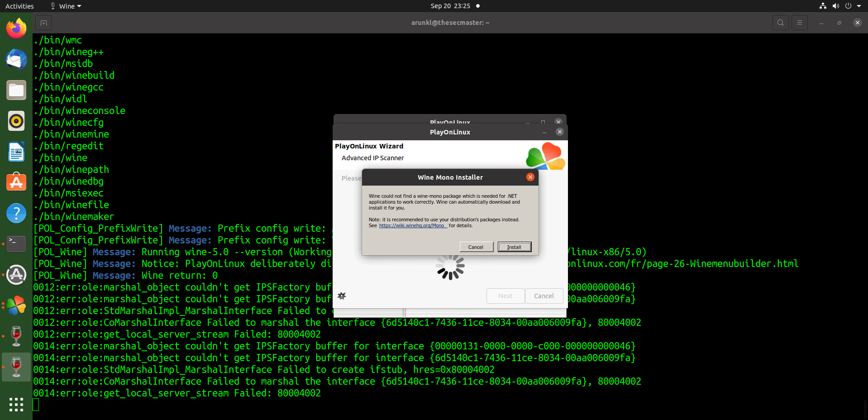868x420 pixels.
Task: Open the Files manager in dock
Action: click(16, 90)
